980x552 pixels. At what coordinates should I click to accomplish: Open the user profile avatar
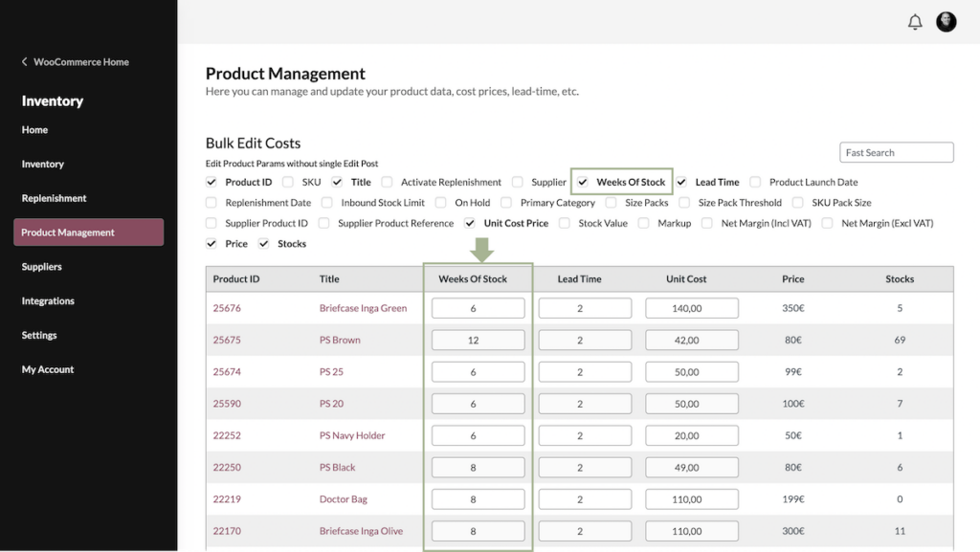947,22
